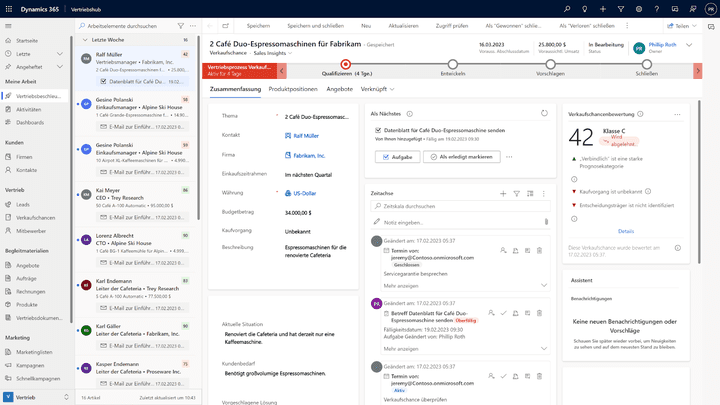Open the timeline filter funnel icon

click(x=516, y=193)
